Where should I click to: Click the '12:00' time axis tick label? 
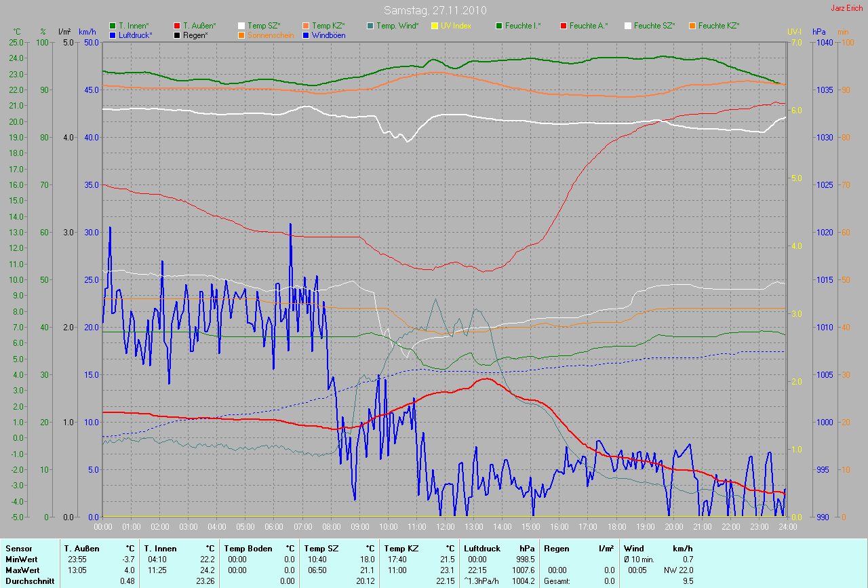coord(446,526)
